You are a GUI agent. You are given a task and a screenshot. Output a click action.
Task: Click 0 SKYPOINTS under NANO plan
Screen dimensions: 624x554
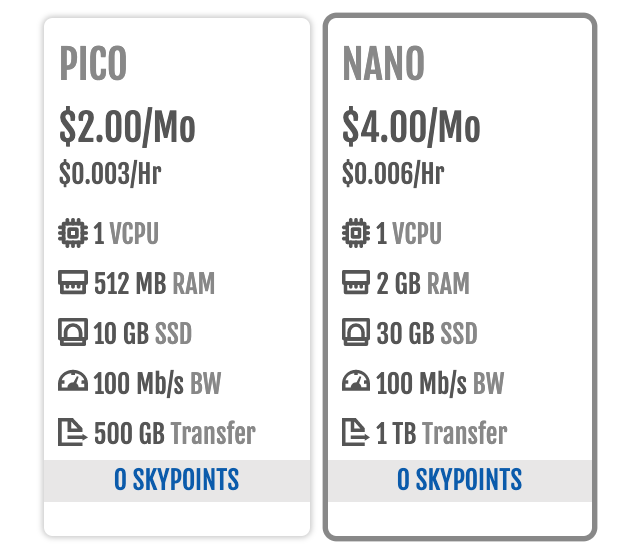point(460,480)
